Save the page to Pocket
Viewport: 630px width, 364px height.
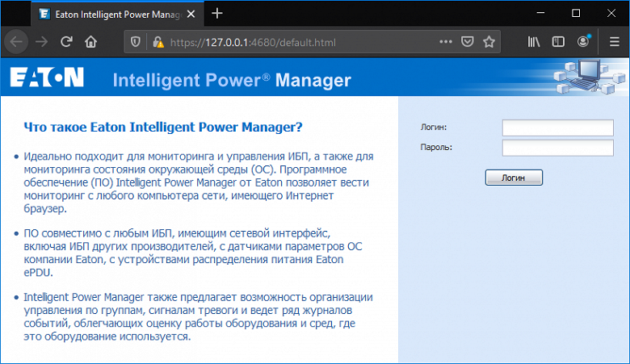[468, 42]
